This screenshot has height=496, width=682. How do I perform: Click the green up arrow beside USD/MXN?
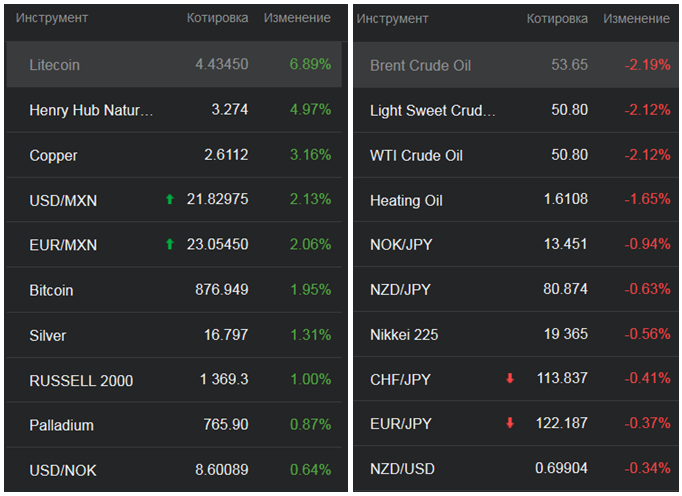coord(170,199)
